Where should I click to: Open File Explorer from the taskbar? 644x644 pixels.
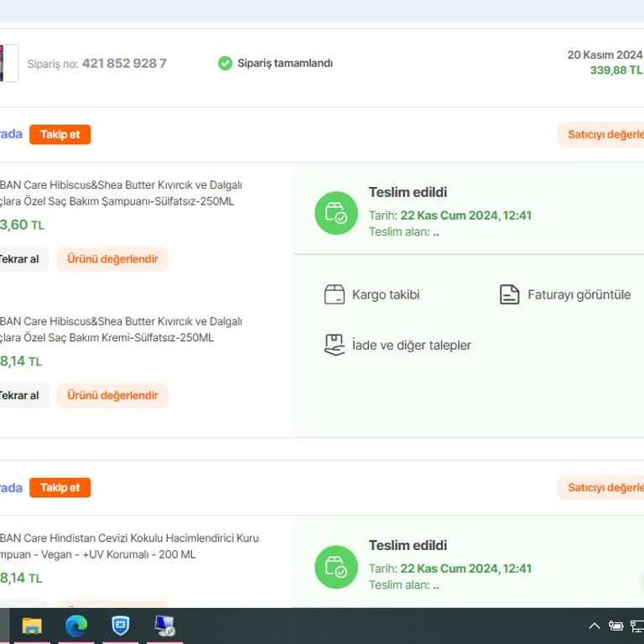pos(32,626)
